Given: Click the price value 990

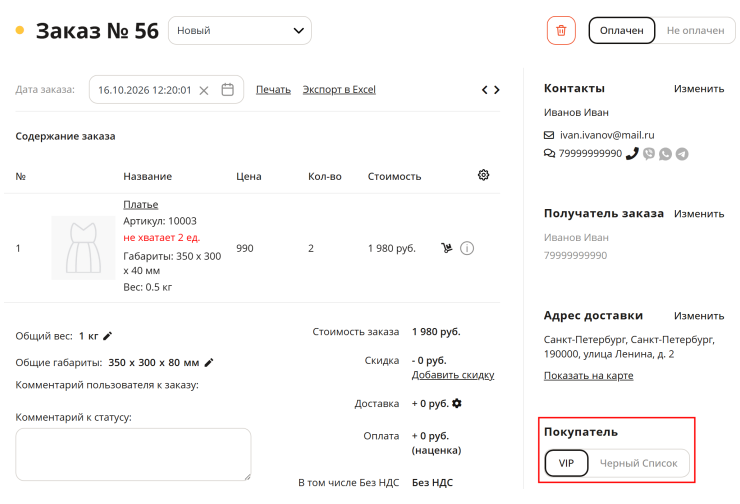Looking at the screenshot, I should click(x=244, y=248).
